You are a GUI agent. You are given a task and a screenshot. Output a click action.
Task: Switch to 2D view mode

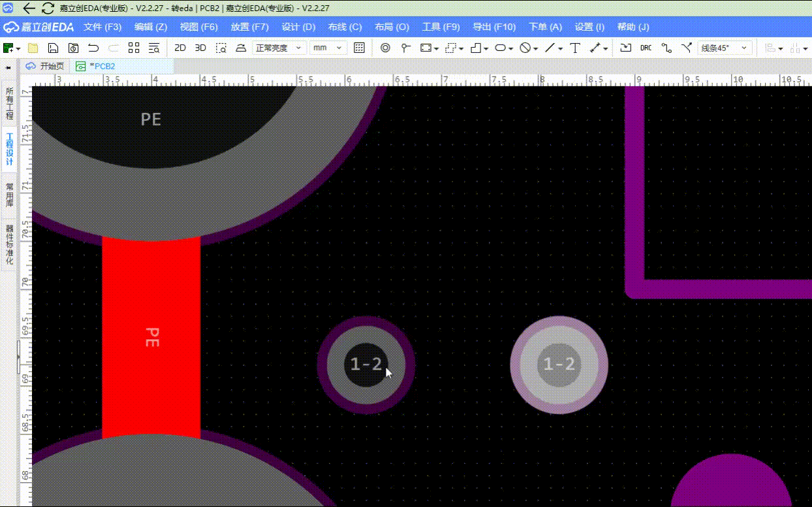coord(180,48)
